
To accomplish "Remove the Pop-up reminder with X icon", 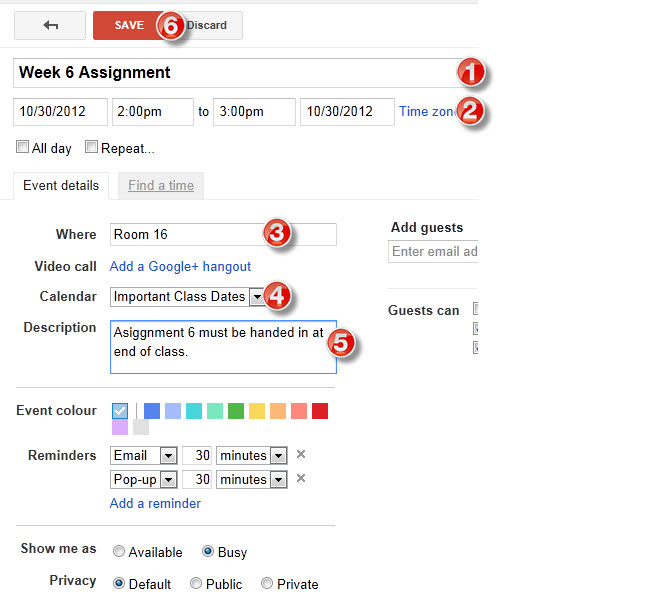I will (x=301, y=479).
